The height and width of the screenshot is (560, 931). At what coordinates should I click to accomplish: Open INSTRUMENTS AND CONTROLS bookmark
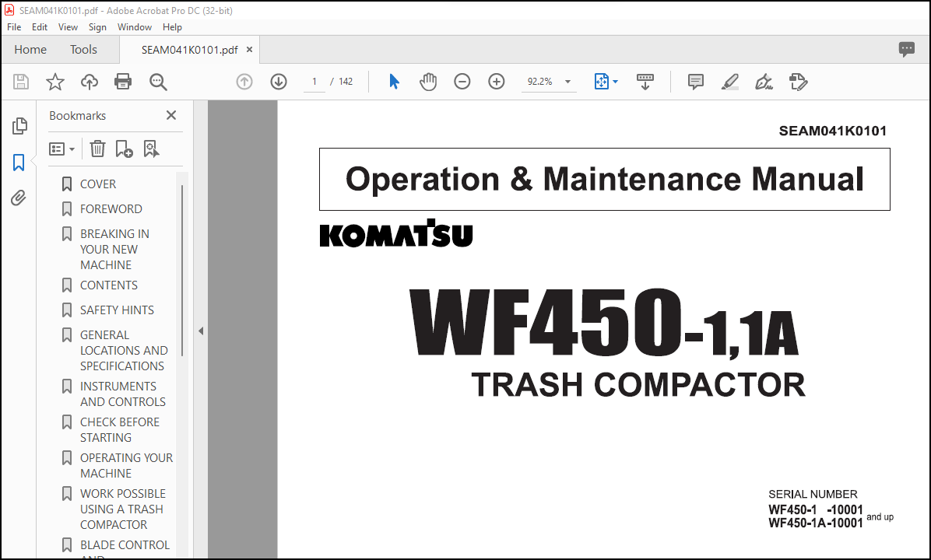coord(123,394)
